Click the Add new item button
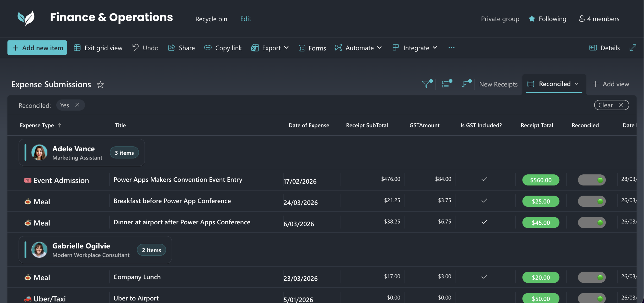 (37, 48)
